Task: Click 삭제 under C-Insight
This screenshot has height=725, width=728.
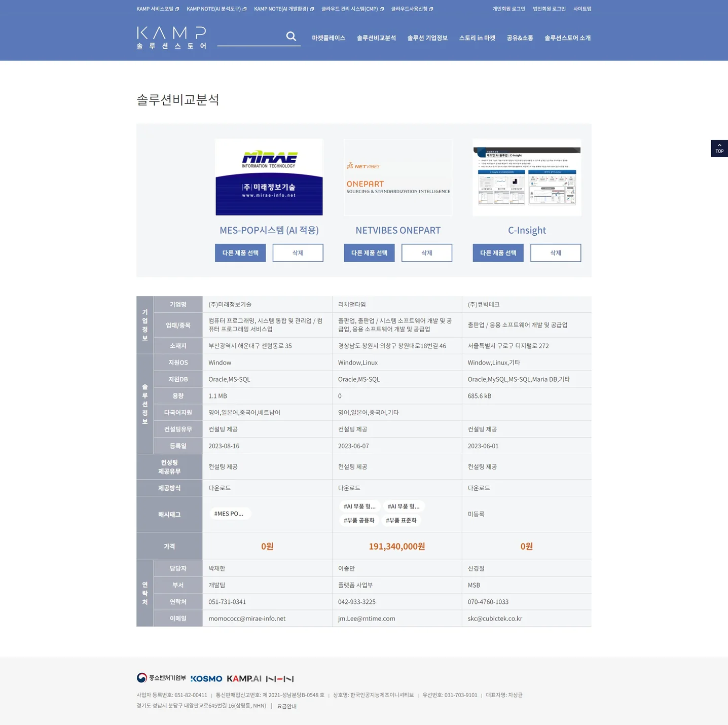Action: [556, 253]
